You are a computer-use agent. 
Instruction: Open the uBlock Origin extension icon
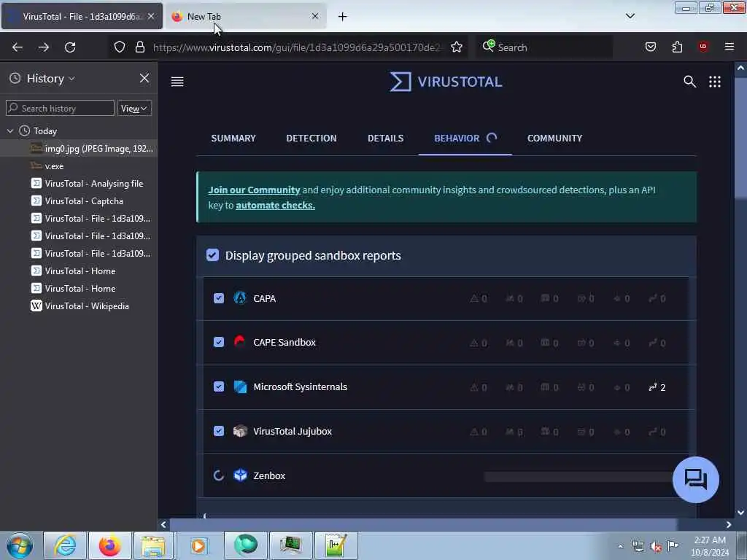click(703, 46)
